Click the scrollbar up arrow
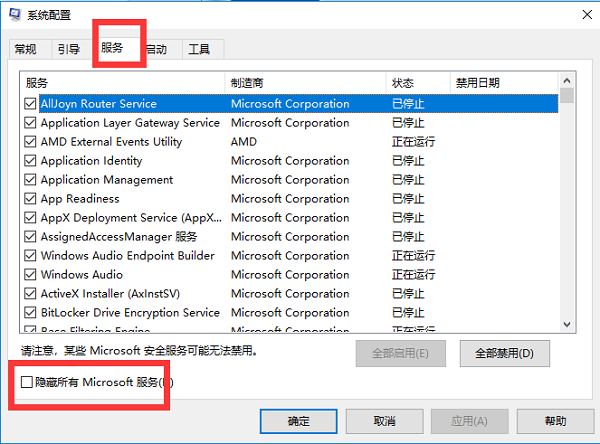This screenshot has height=444, width=600. click(x=567, y=80)
